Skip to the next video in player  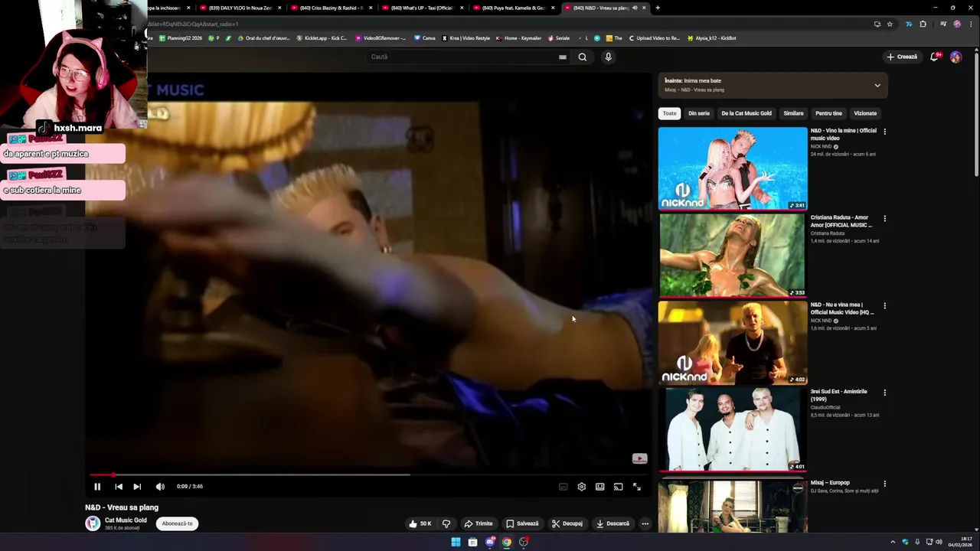click(x=137, y=487)
